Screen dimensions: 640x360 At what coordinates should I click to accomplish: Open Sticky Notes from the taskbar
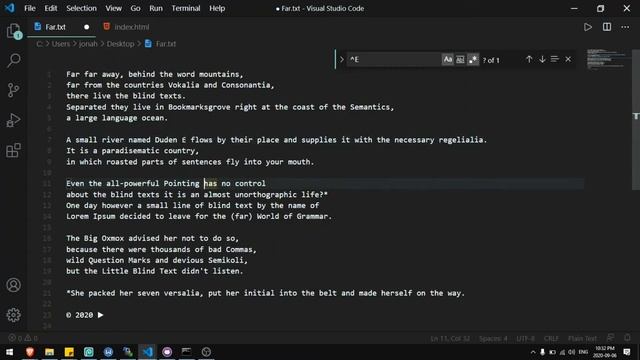[x=69, y=352]
